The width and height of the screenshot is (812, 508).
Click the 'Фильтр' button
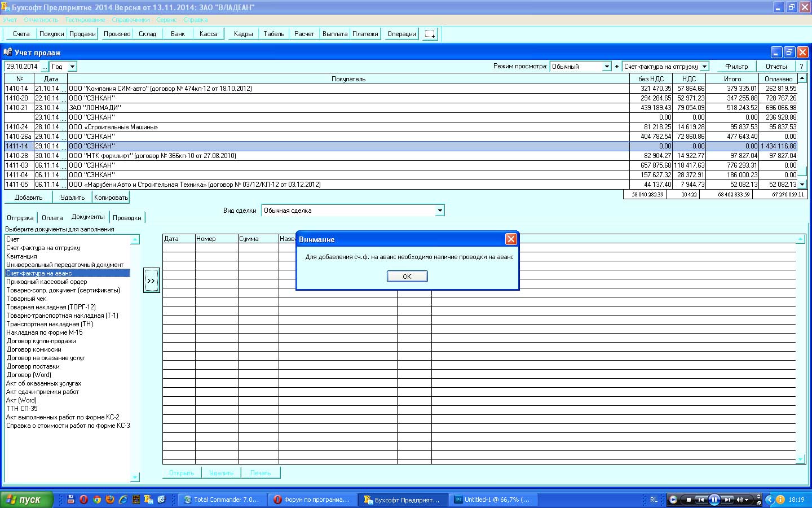(736, 67)
